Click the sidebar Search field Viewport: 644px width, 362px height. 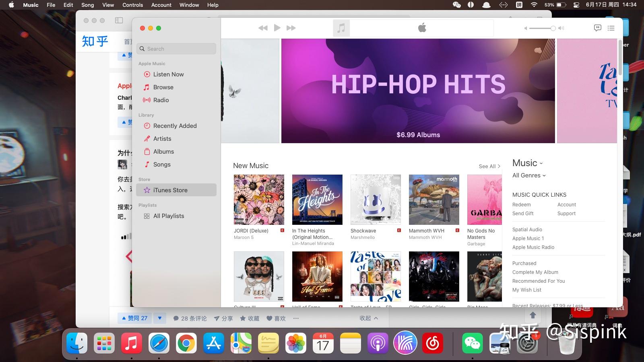[x=176, y=48]
